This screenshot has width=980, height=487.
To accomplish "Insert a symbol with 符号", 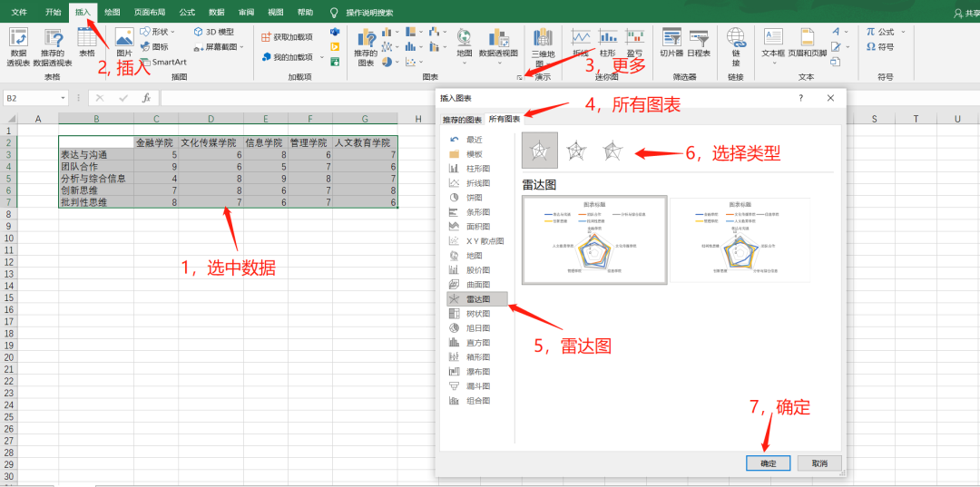I will pyautogui.click(x=880, y=47).
